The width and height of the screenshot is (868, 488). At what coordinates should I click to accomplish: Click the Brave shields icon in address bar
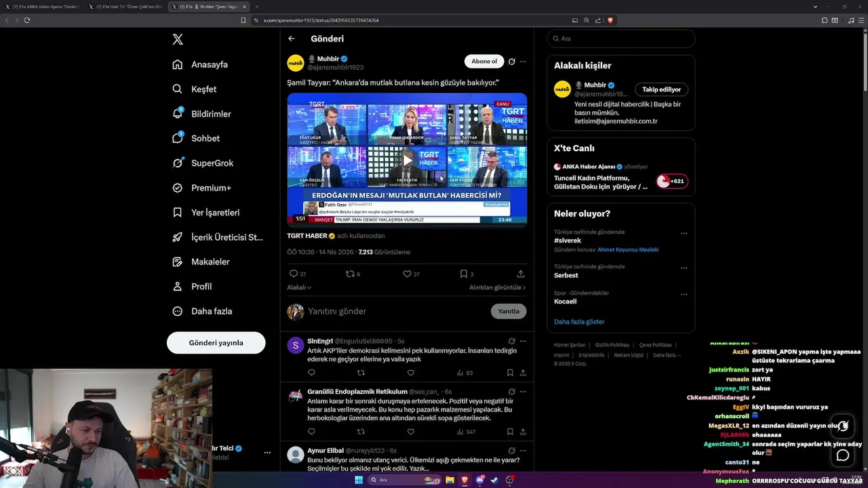click(610, 20)
